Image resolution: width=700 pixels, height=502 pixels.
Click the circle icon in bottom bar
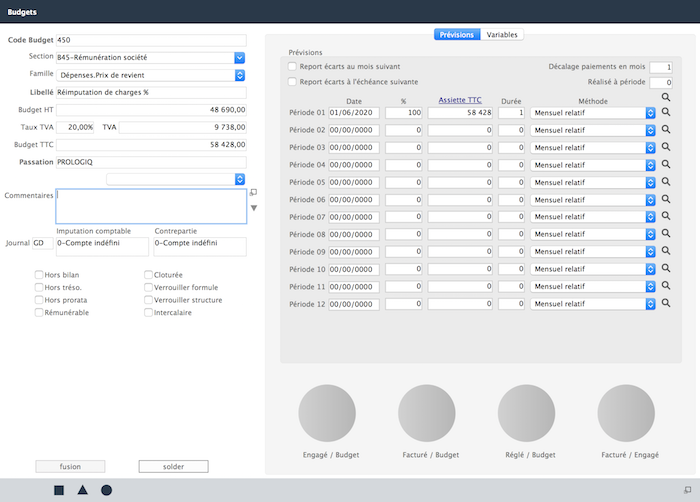[106, 490]
